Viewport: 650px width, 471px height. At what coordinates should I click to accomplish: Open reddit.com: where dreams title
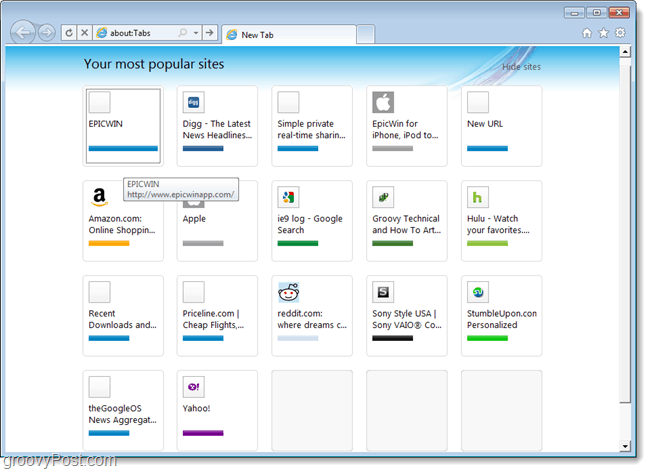coord(312,319)
